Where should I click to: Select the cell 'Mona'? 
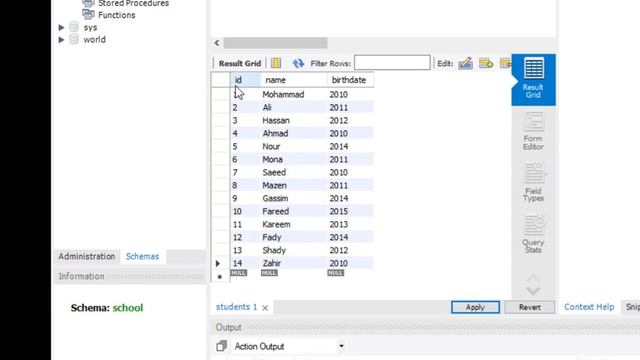(293, 160)
